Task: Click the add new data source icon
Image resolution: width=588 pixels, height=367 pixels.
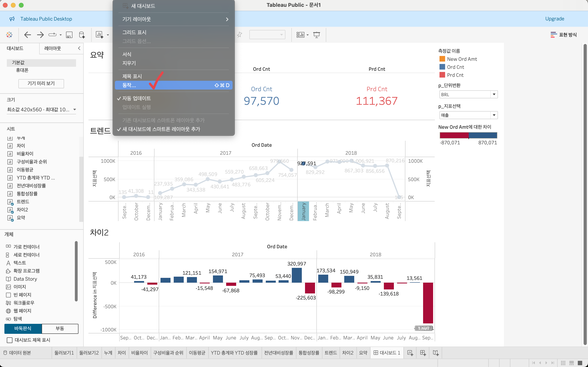Action: click(82, 35)
